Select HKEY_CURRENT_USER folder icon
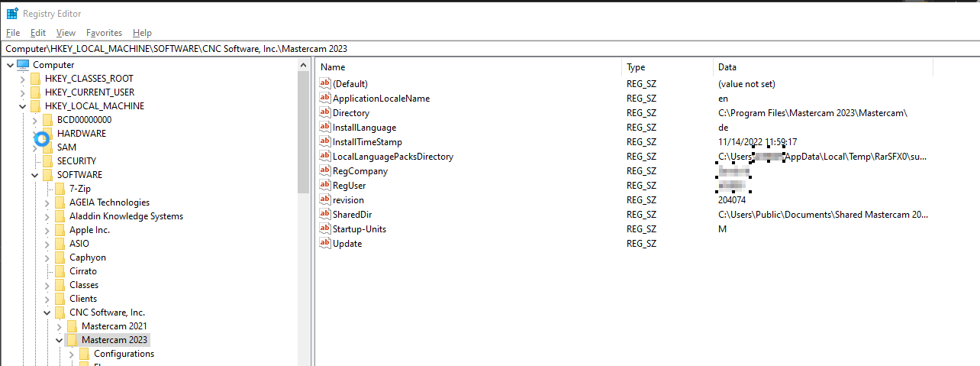 pyautogui.click(x=35, y=92)
